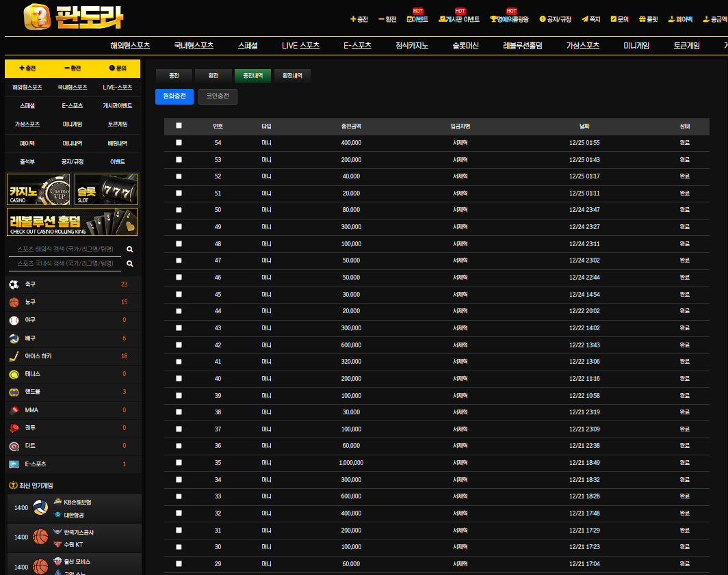728x575 pixels.
Task: Tick the checkbox for row number 50
Action: point(179,210)
